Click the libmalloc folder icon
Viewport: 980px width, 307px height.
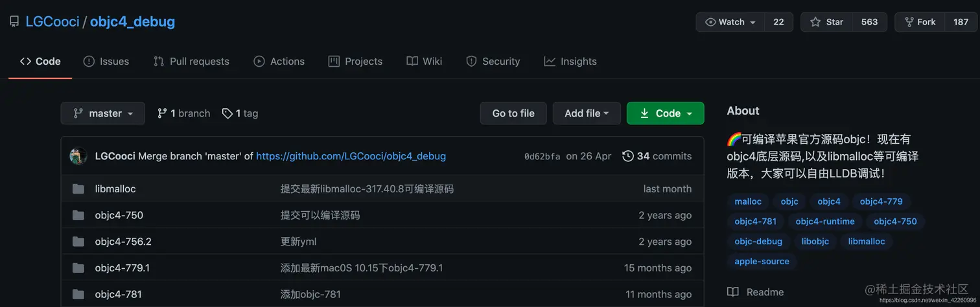(x=78, y=189)
